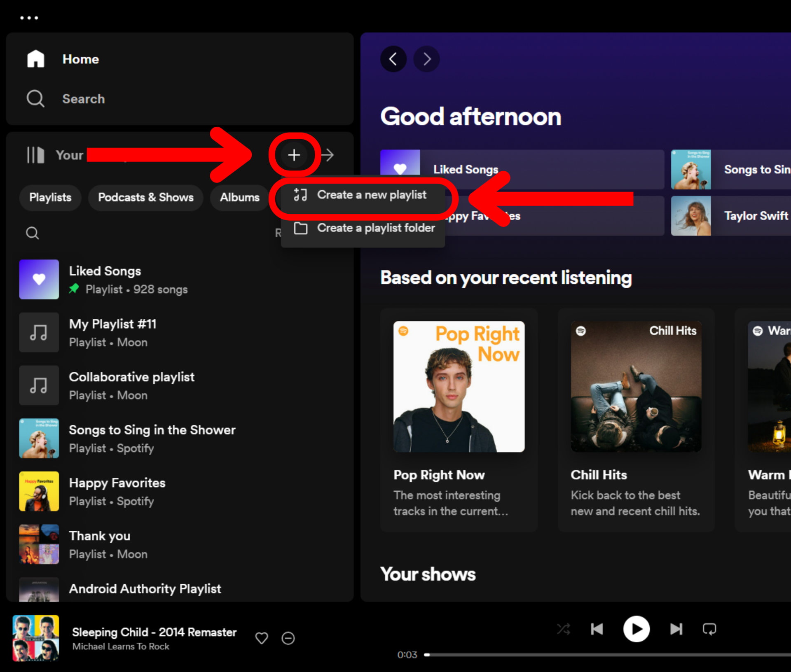This screenshot has height=672, width=791.
Task: Select Create a new playlist
Action: pyautogui.click(x=371, y=195)
